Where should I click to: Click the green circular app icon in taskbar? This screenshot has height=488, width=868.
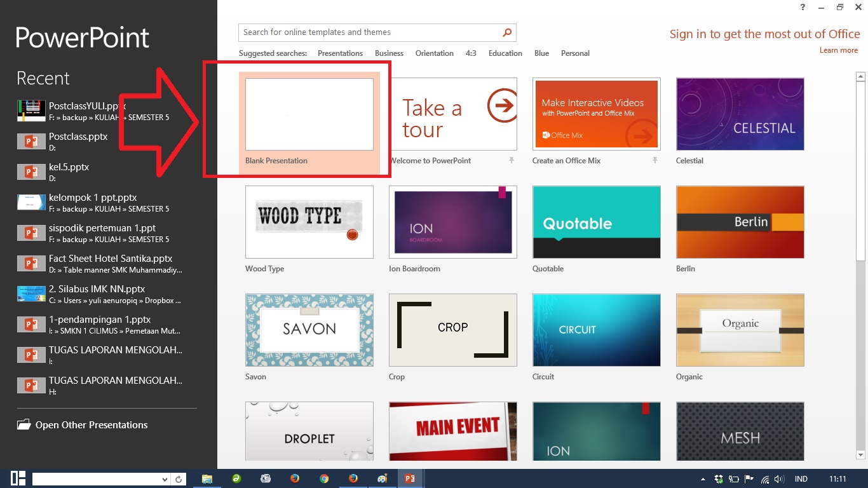(236, 479)
